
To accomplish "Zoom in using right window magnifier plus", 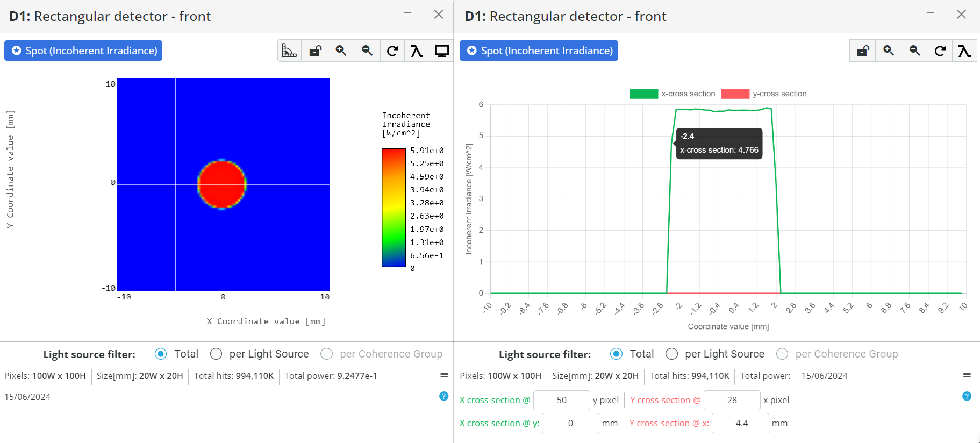I will [x=889, y=51].
